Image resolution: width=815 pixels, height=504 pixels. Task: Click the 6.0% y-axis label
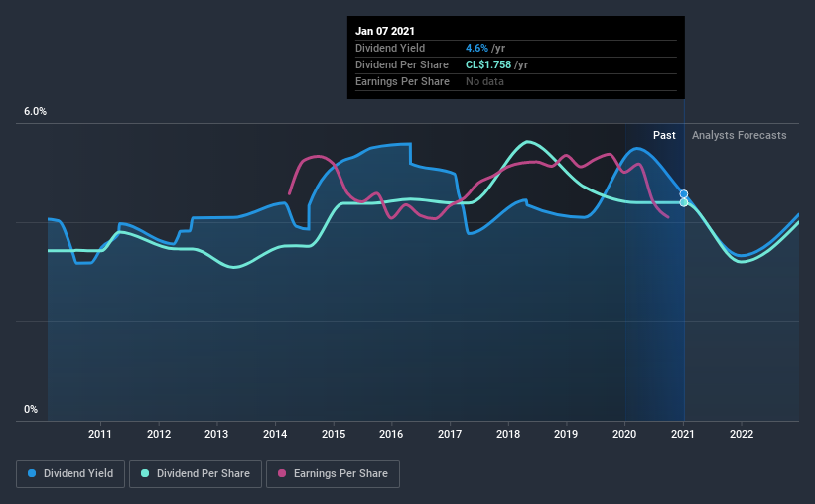click(35, 112)
